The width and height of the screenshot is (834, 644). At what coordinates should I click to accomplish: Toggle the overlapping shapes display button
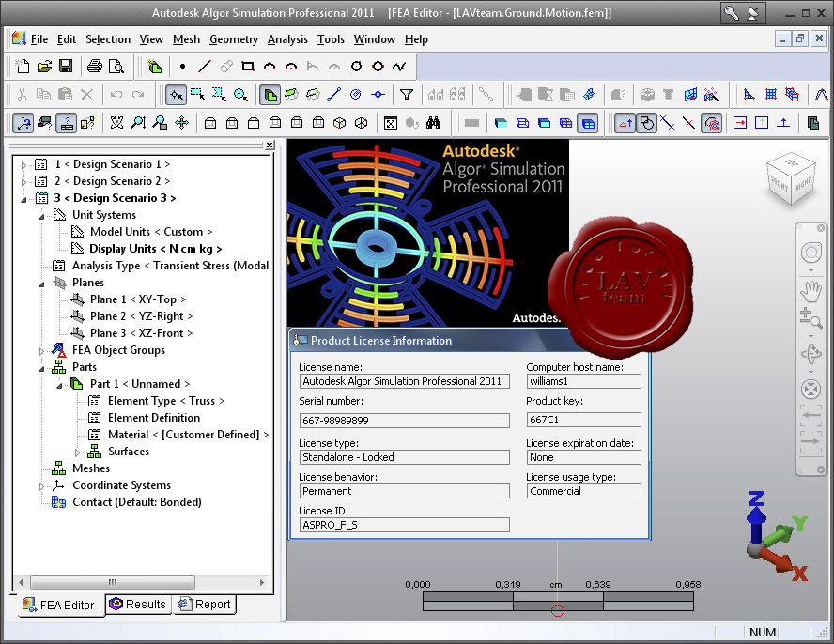click(x=647, y=123)
